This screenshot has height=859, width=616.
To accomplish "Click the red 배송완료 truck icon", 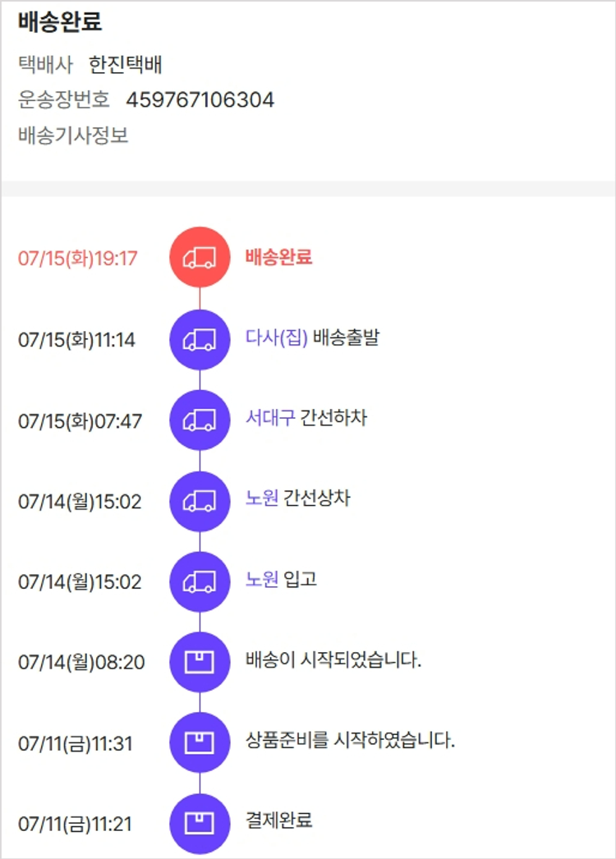I will tap(200, 257).
